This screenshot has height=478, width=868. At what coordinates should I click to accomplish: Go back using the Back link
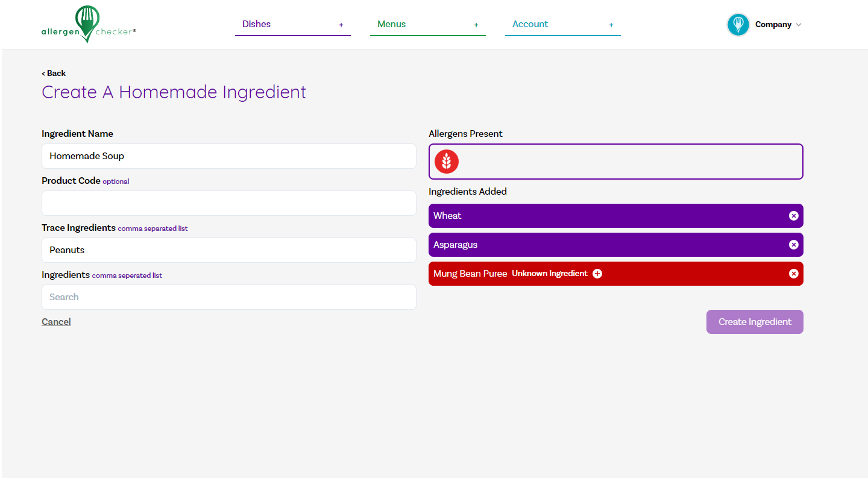(x=54, y=73)
